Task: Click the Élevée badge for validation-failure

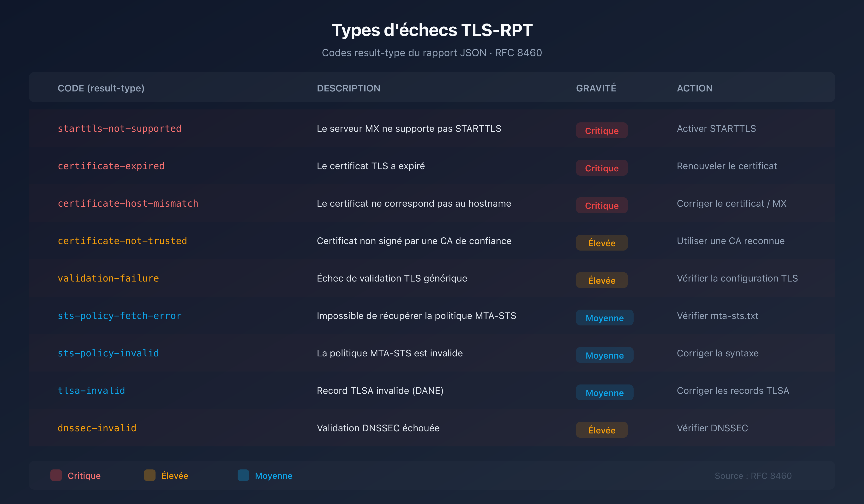Action: coord(602,280)
